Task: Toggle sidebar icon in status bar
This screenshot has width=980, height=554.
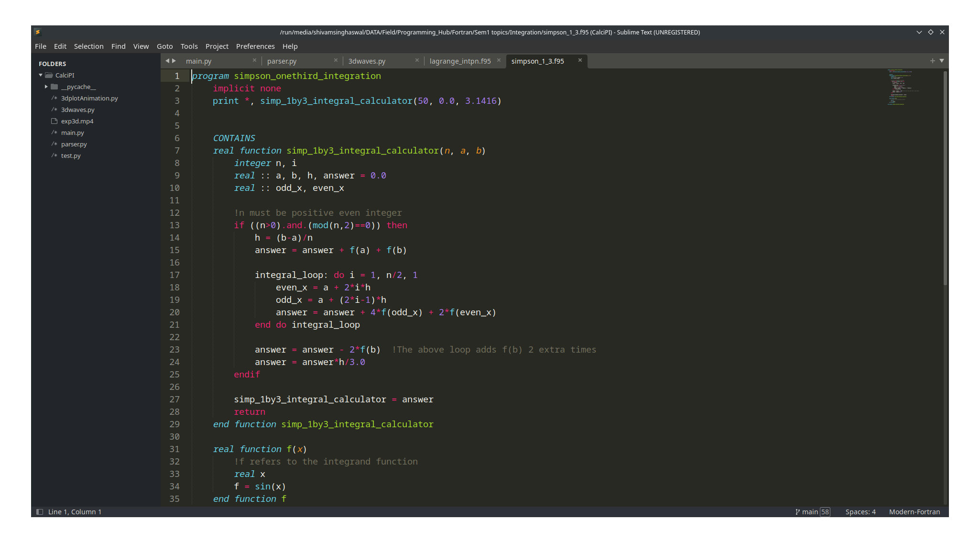Action: [x=40, y=512]
